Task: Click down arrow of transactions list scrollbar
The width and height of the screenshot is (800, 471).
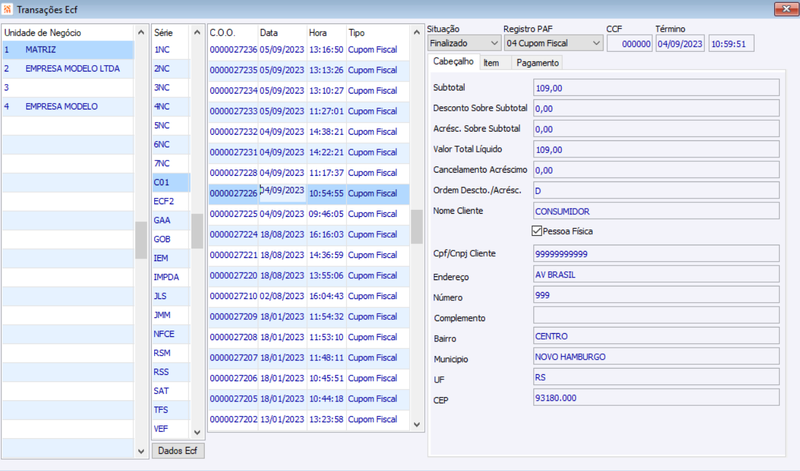Action: 416,425
